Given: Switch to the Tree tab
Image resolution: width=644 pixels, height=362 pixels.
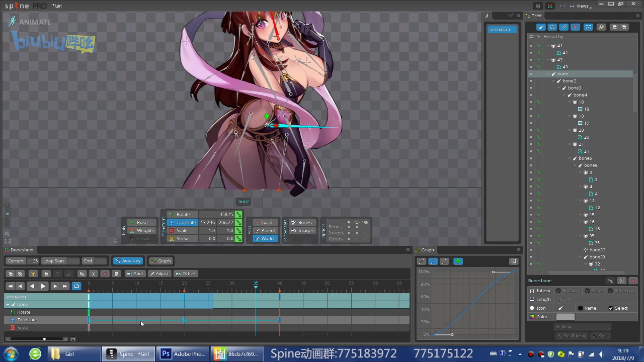Looking at the screenshot, I should click(534, 16).
